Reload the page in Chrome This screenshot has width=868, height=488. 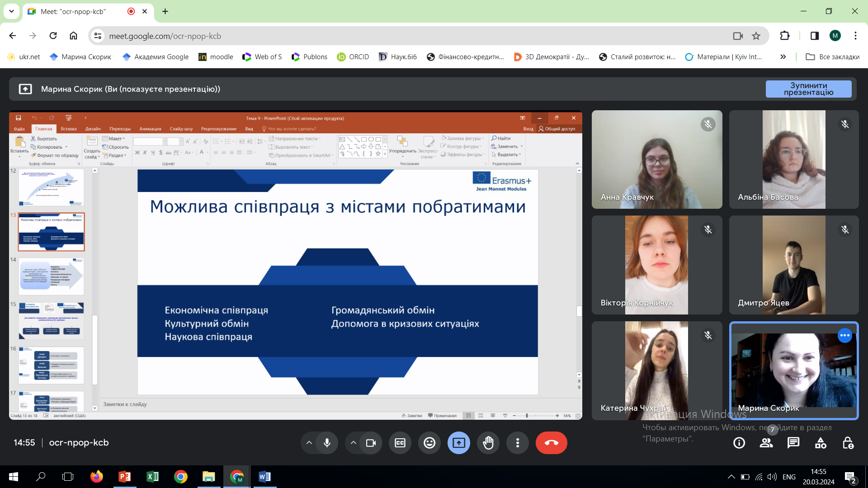click(x=53, y=36)
